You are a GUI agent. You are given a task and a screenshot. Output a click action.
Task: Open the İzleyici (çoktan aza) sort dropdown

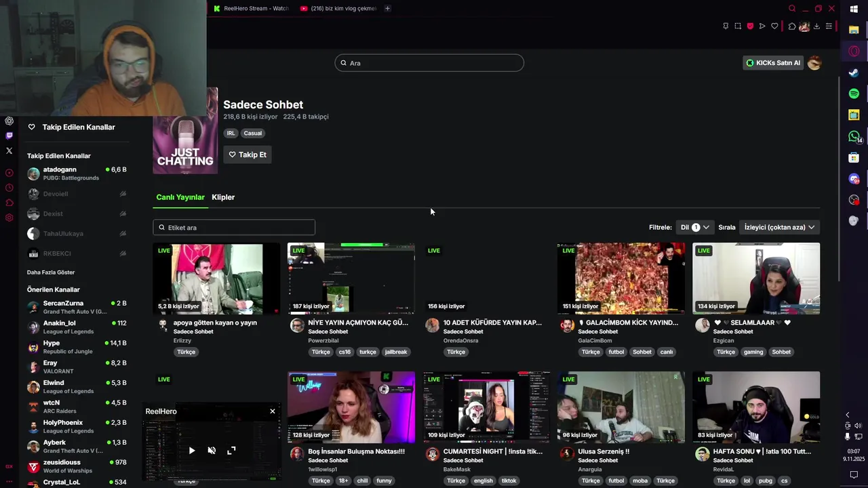pyautogui.click(x=779, y=227)
